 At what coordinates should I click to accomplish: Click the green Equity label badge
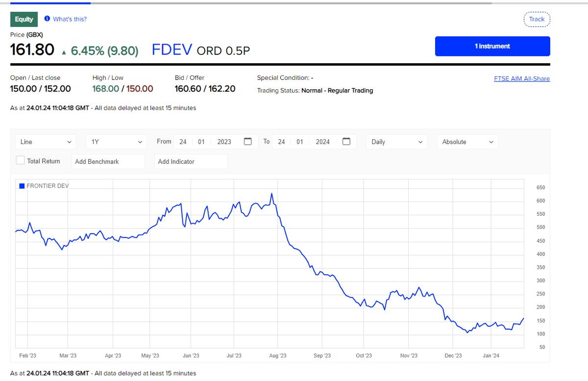pos(24,19)
